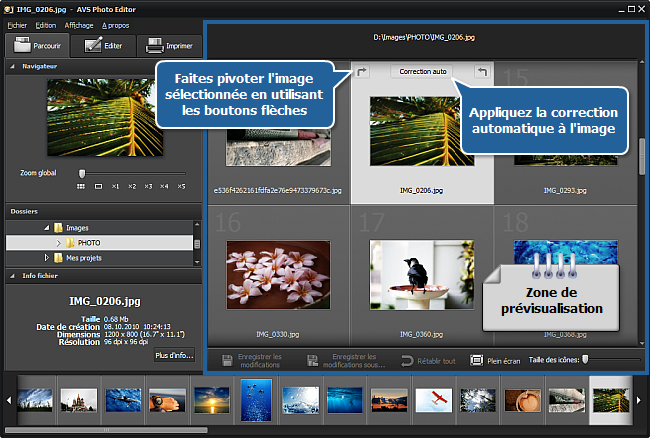Click the Rétablir tout undo icon
The image size is (650, 439).
(407, 361)
